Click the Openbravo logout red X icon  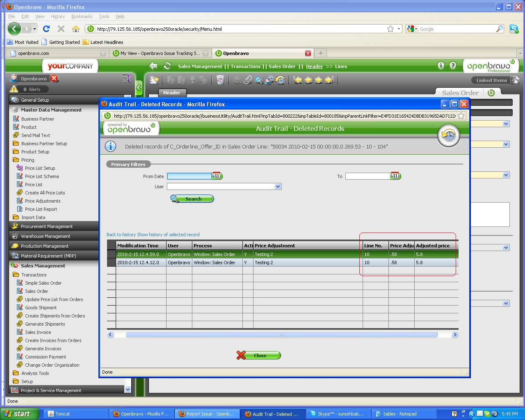(x=54, y=78)
